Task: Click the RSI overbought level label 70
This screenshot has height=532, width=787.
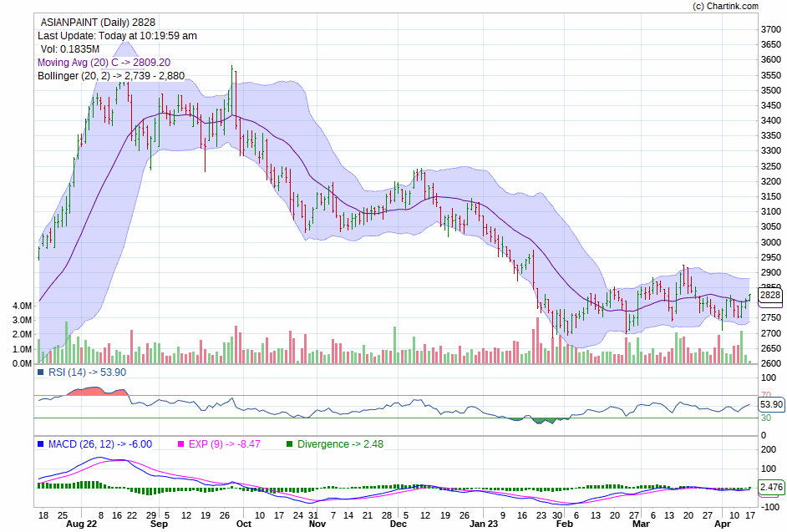Action: 766,396
